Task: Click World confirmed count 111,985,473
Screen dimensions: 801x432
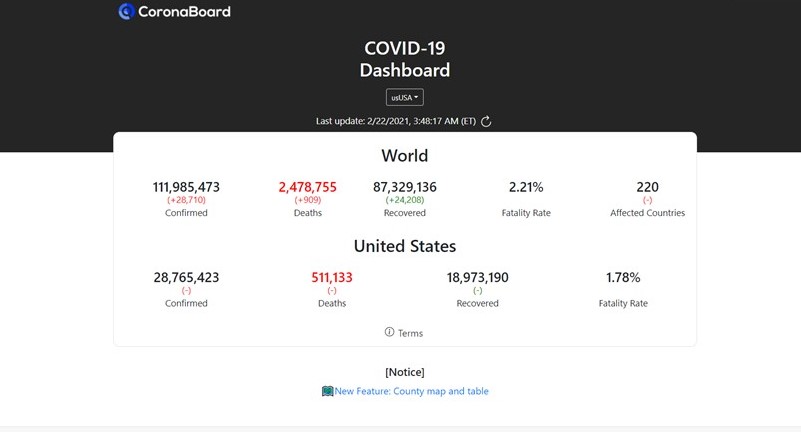Action: pyautogui.click(x=186, y=187)
